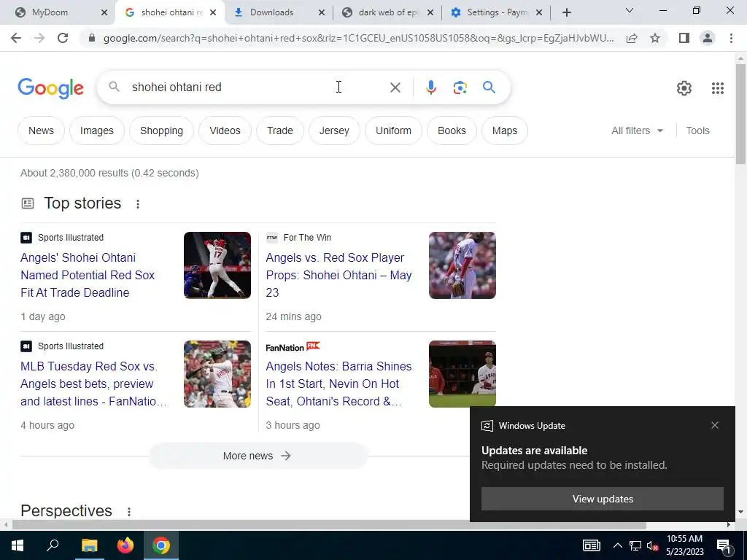Image resolution: width=747 pixels, height=560 pixels.
Task: Open the Windows Start menu
Action: pos(18,545)
